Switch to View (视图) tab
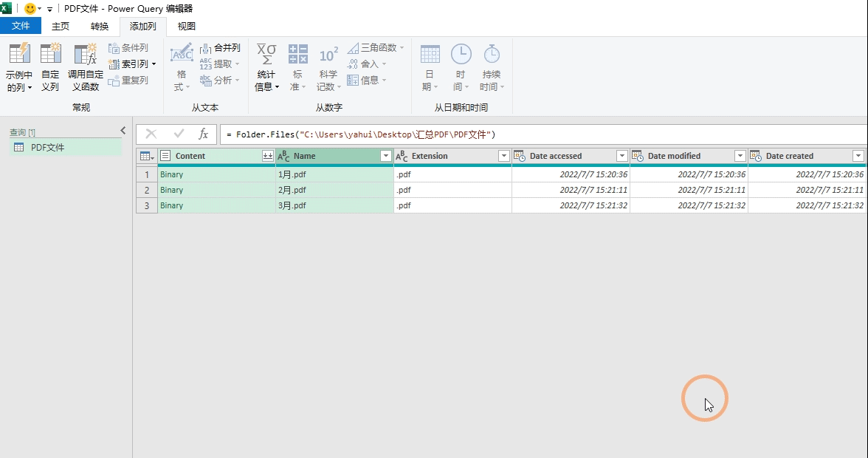This screenshot has height=458, width=868. tap(187, 26)
